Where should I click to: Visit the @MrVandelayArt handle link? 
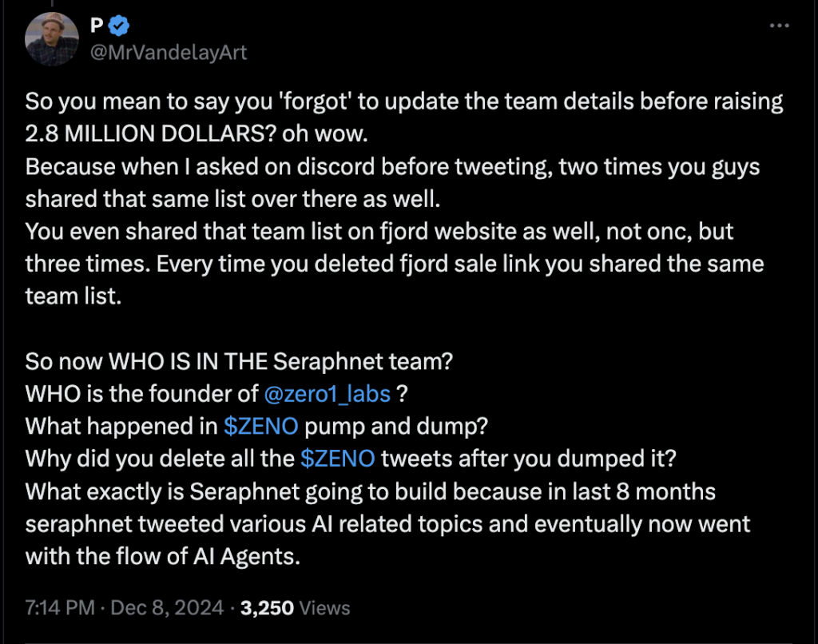(x=169, y=52)
